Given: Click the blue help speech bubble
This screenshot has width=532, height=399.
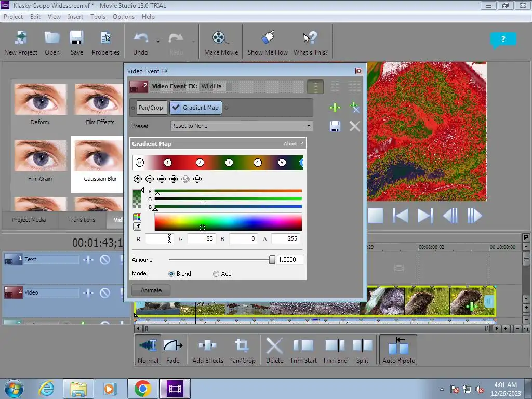Looking at the screenshot, I should [503, 39].
